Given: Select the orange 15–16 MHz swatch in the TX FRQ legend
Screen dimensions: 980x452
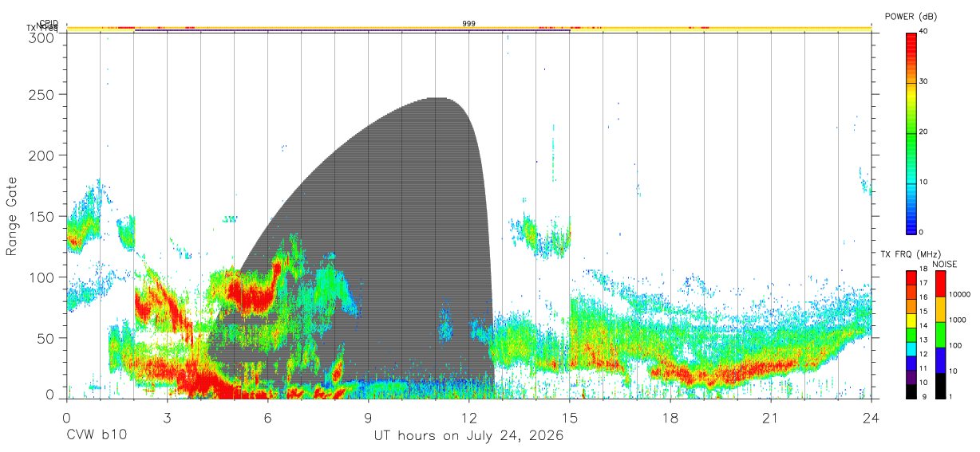Looking at the screenshot, I should click(911, 306).
